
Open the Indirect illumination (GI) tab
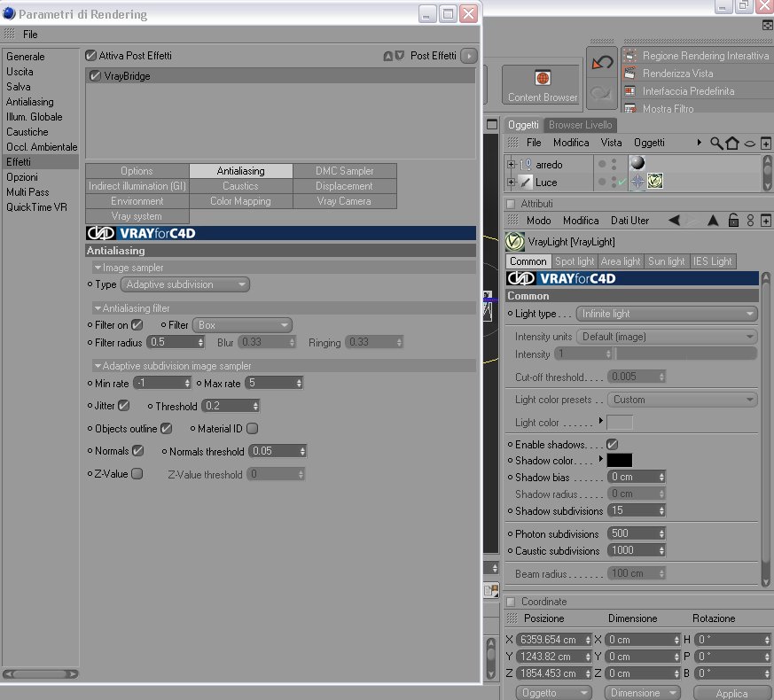(137, 186)
